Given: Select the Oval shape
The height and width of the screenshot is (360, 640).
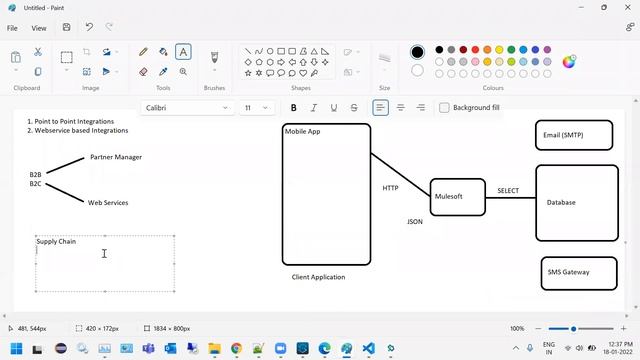Looking at the screenshot, I should pos(270,51).
